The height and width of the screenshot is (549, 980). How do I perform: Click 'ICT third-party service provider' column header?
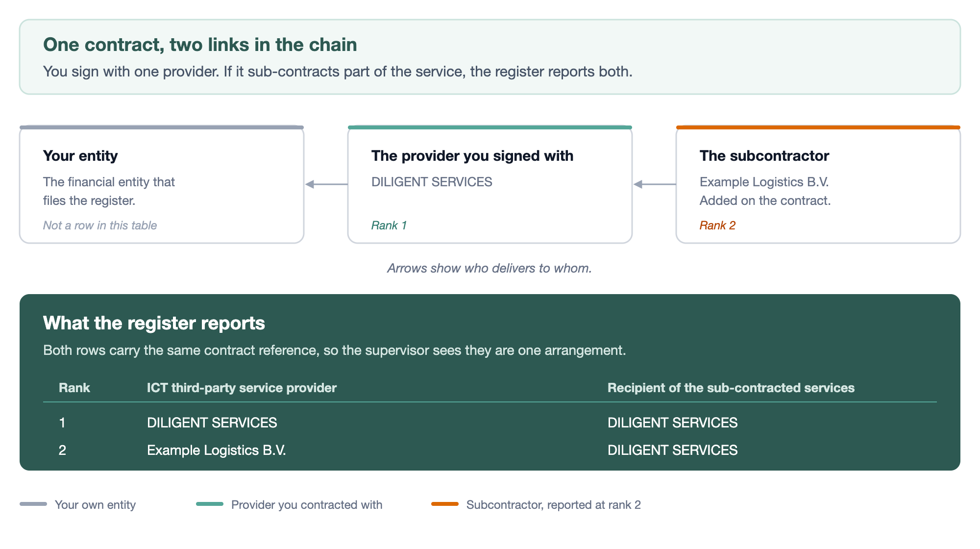(x=242, y=388)
